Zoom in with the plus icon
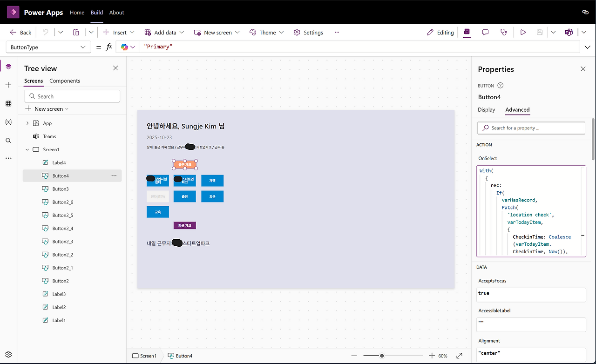596x364 pixels. click(x=432, y=356)
